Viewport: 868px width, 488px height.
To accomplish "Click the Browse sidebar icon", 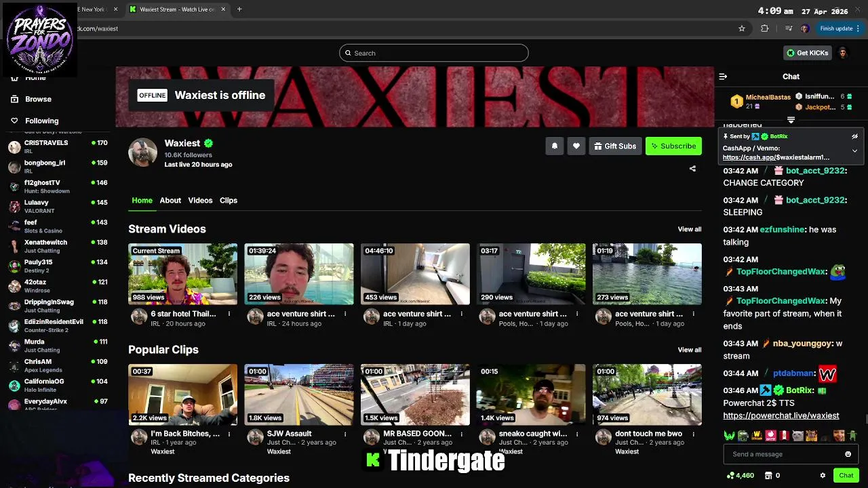I will coord(14,99).
